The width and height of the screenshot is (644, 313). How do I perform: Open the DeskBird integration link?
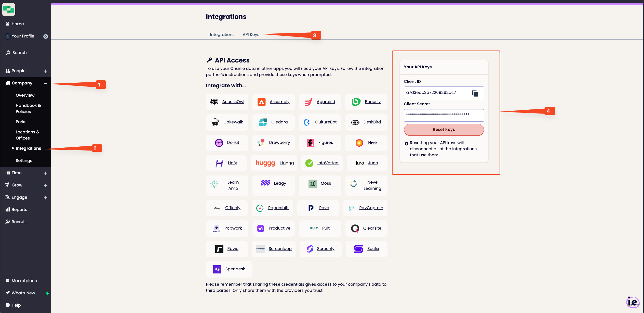pyautogui.click(x=372, y=122)
